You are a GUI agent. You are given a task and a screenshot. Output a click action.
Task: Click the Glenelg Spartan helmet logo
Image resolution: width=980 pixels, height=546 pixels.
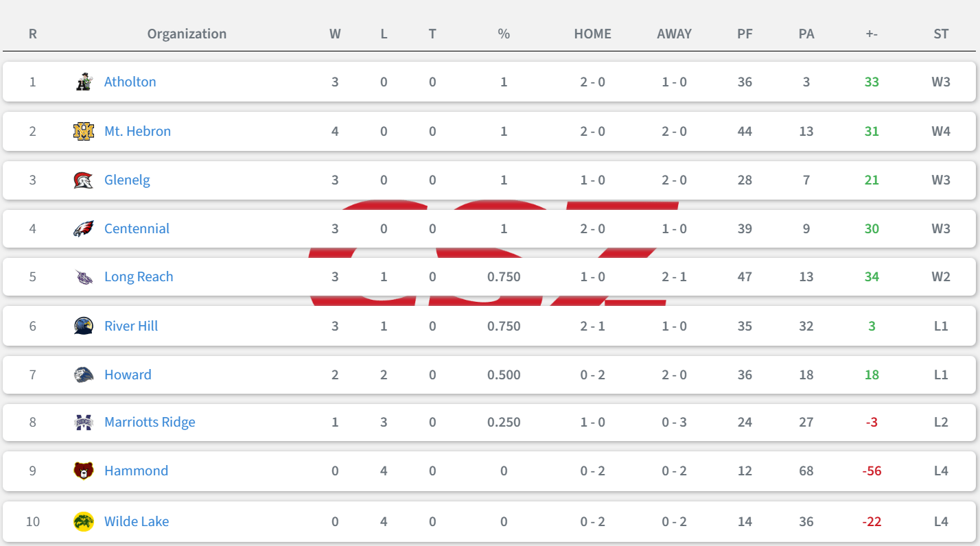[84, 180]
